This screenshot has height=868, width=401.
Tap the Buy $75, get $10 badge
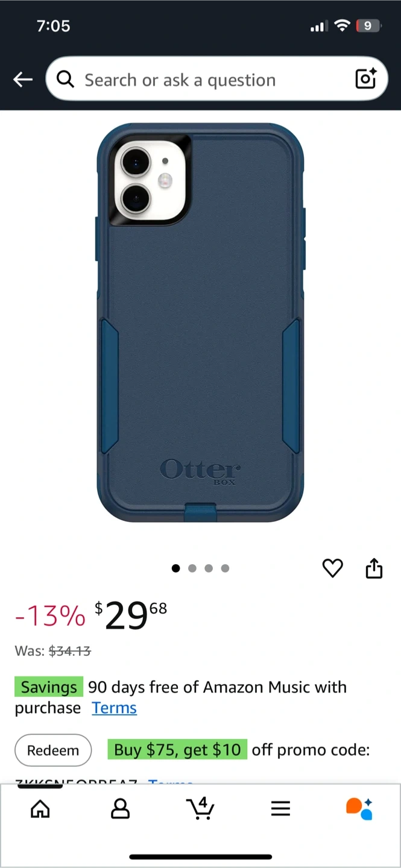pyautogui.click(x=177, y=750)
